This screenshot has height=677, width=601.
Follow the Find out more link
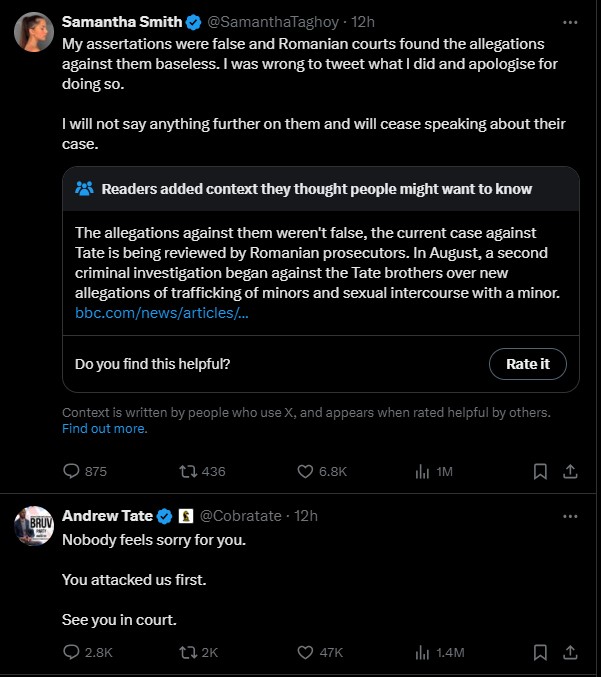104,428
